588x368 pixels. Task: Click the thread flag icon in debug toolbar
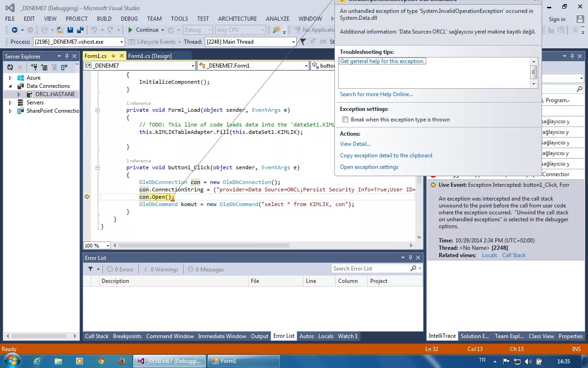point(303,41)
